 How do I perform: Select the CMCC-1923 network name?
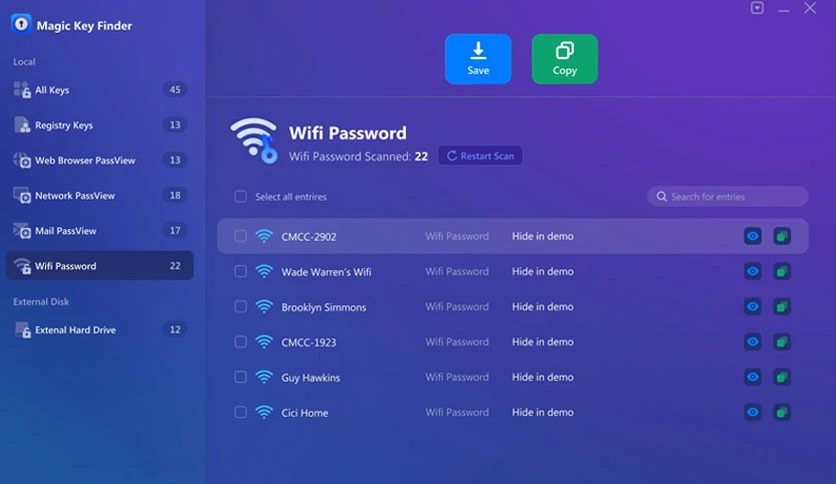[x=309, y=342]
